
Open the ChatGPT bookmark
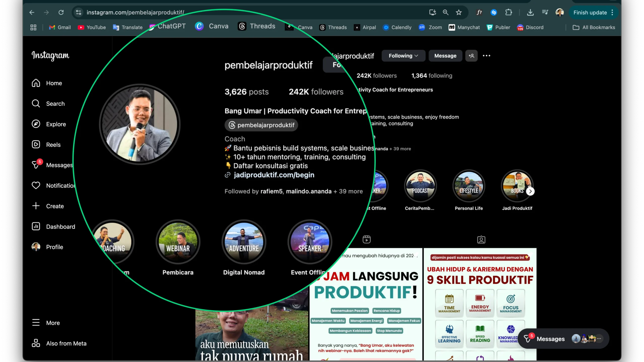[x=167, y=26]
